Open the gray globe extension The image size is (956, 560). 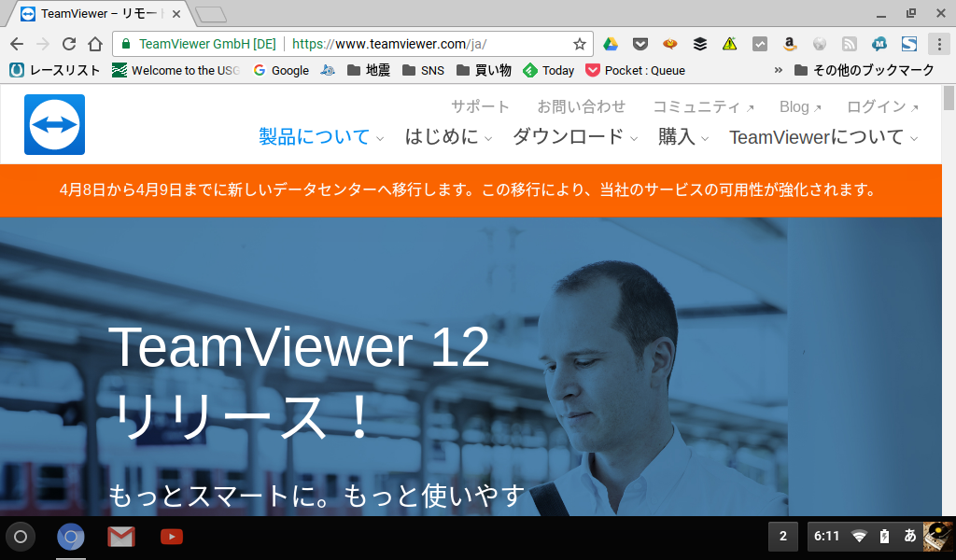point(820,44)
